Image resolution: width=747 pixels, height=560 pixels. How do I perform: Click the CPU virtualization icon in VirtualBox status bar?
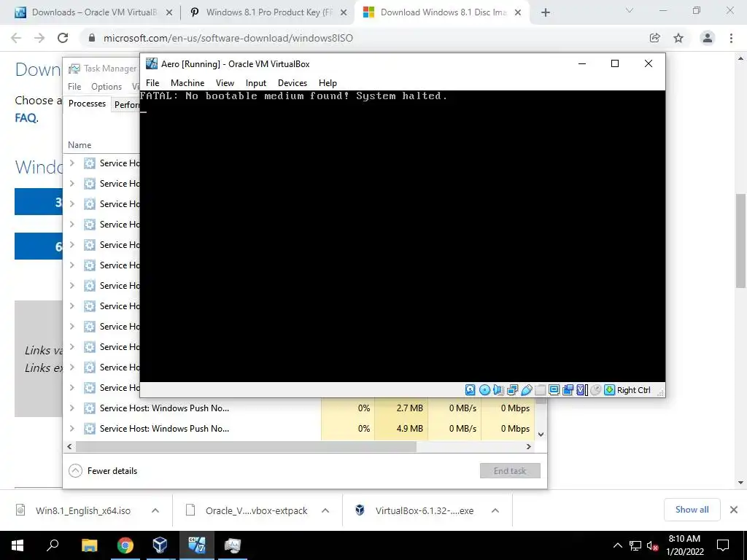(x=581, y=390)
